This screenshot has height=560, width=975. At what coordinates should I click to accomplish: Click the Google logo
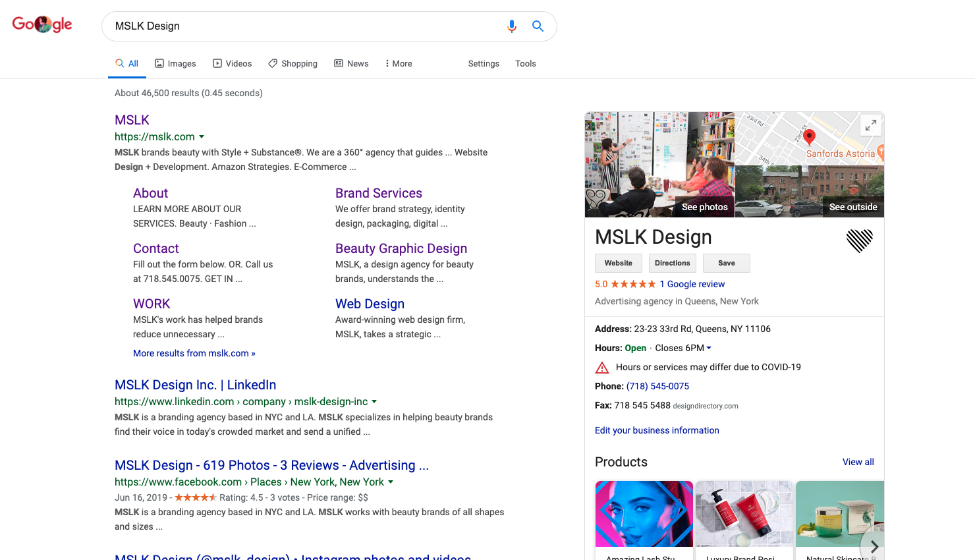coord(42,24)
